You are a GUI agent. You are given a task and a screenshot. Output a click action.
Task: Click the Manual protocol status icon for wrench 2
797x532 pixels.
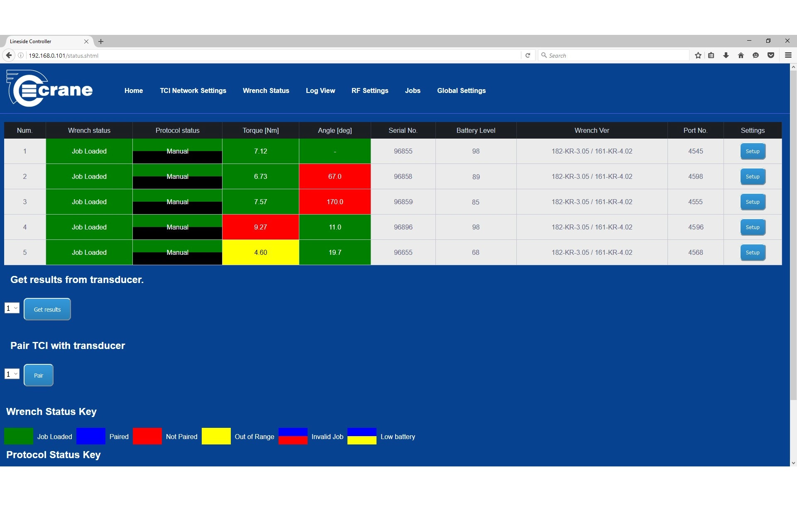point(178,176)
